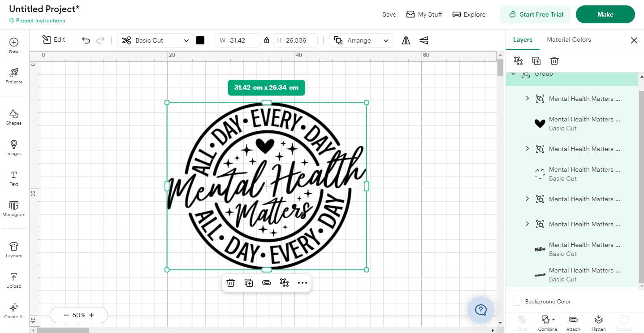Click the trash icon below the canvas selection
This screenshot has height=333, width=644.
pos(231,283)
